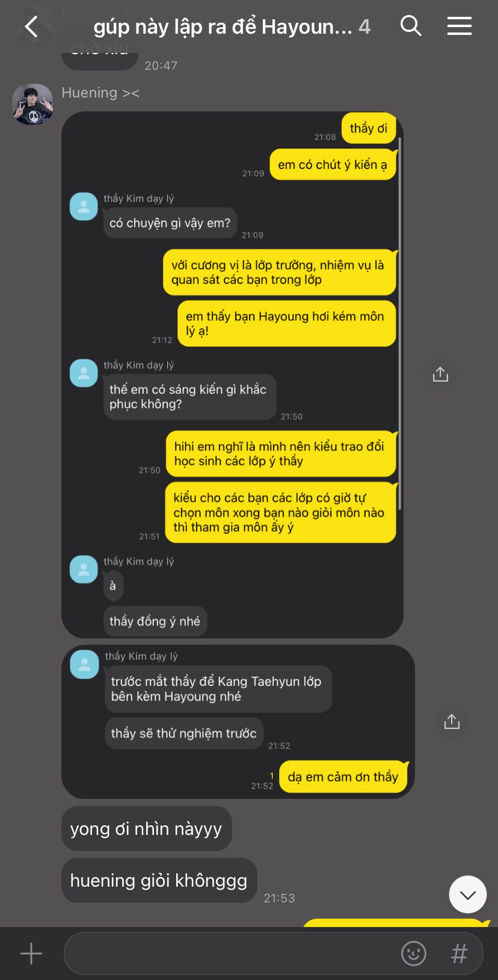Open the first shared chat screenshot
This screenshot has width=498, height=980.
232,374
